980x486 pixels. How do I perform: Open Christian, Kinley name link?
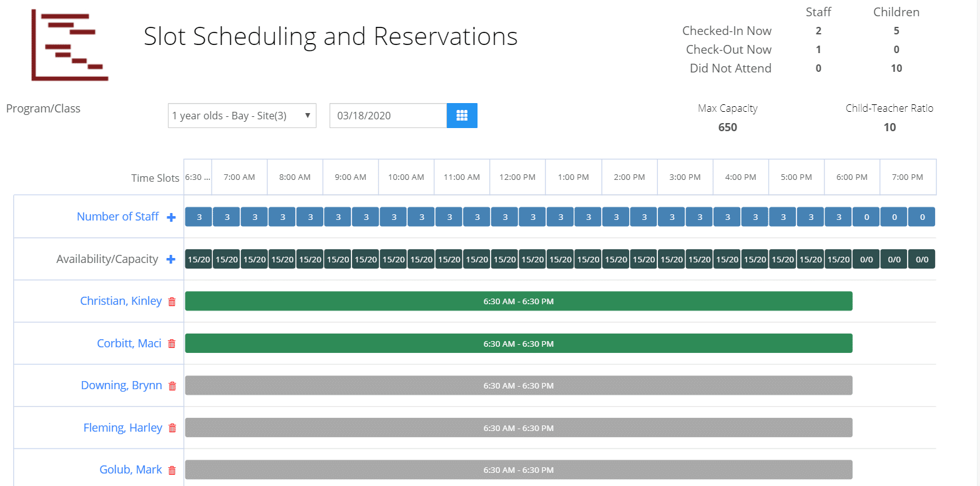[x=120, y=301]
